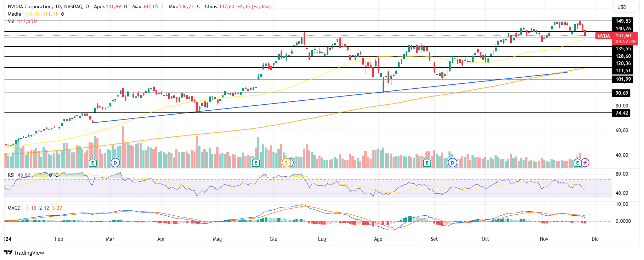The image size is (644, 260).
Task: Click the 04:52:39 countdown timer
Action: point(625,42)
